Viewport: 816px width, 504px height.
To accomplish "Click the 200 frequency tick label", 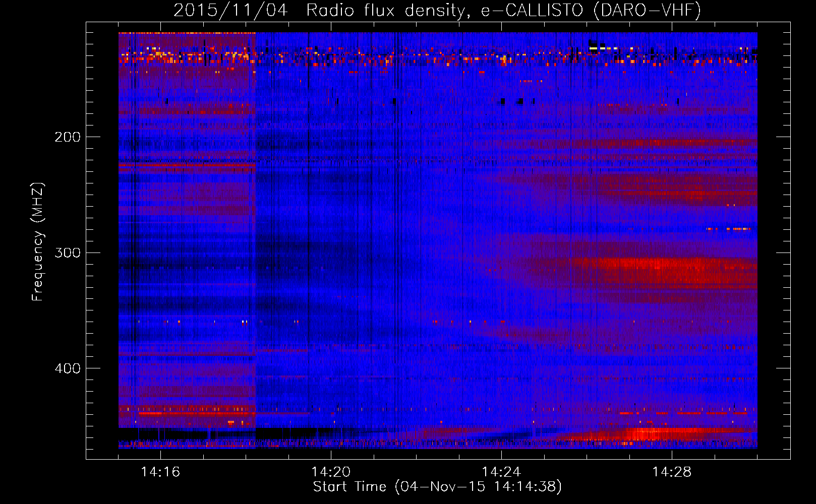I will pos(68,137).
